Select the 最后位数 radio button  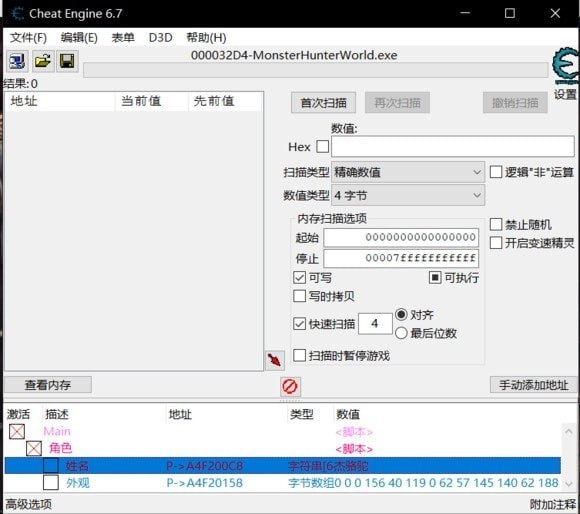(401, 333)
